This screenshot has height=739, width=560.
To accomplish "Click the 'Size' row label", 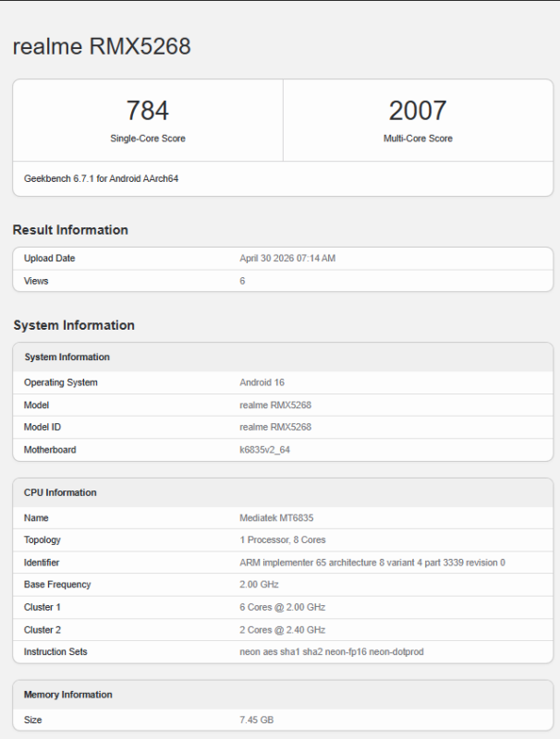I will point(33,721).
